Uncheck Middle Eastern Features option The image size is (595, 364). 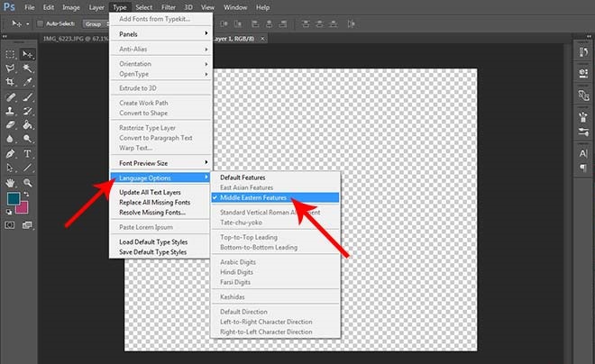(x=272, y=197)
